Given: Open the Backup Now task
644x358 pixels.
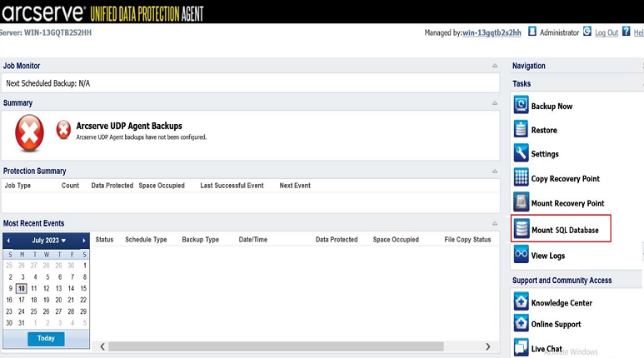Looking at the screenshot, I should [x=552, y=107].
